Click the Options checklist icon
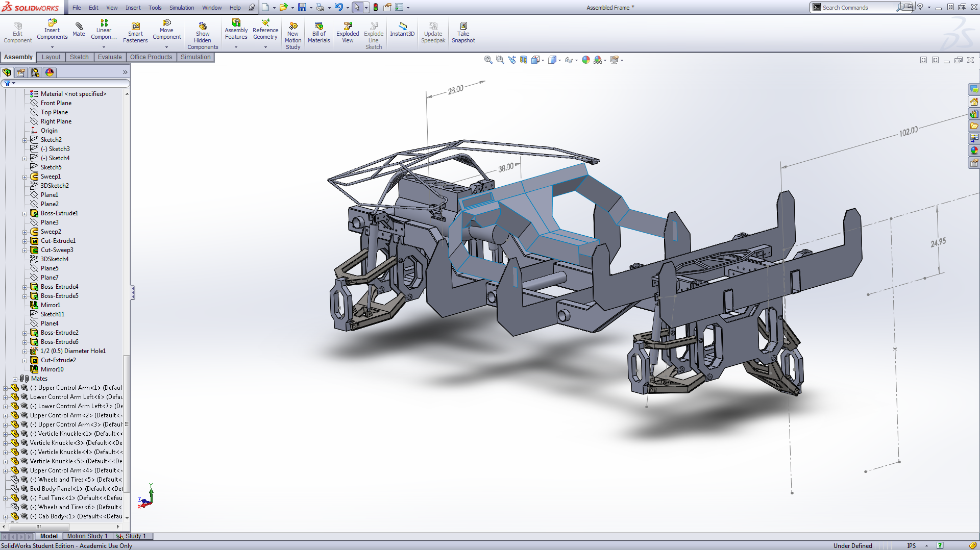This screenshot has height=550, width=980. [x=399, y=7]
